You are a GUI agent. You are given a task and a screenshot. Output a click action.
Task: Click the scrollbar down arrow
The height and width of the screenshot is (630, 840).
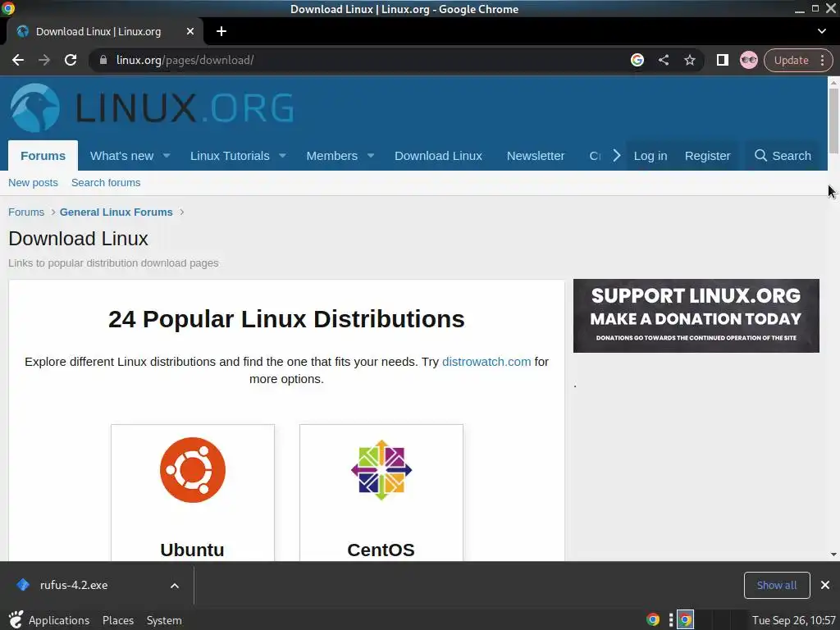point(833,555)
